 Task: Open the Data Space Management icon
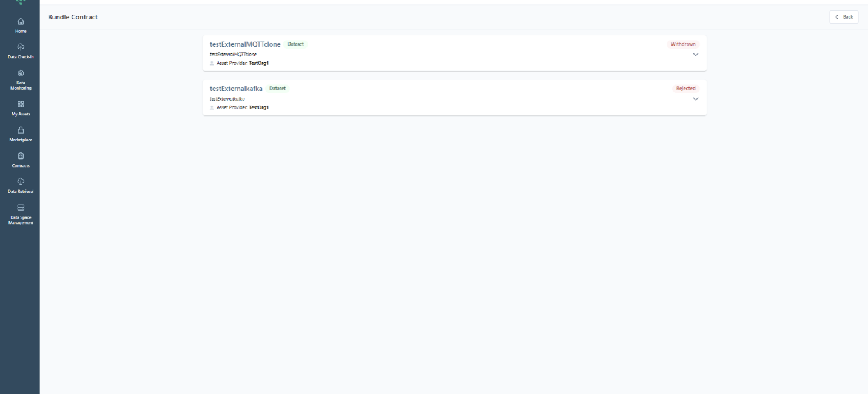coord(21,208)
